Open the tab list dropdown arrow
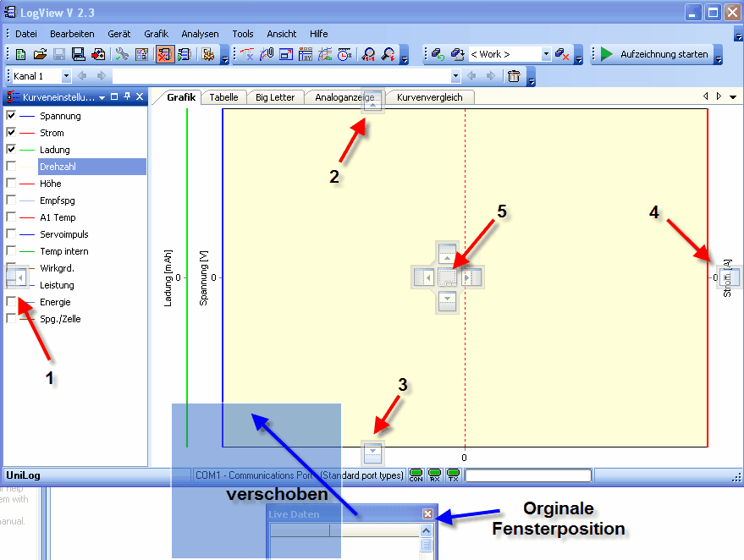Screen dimensions: 744x560 pyautogui.click(x=733, y=97)
